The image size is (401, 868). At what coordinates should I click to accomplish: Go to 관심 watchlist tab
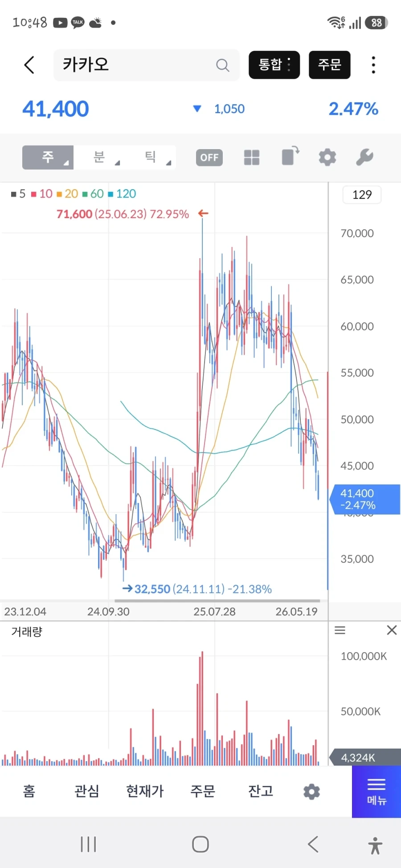[x=86, y=791]
